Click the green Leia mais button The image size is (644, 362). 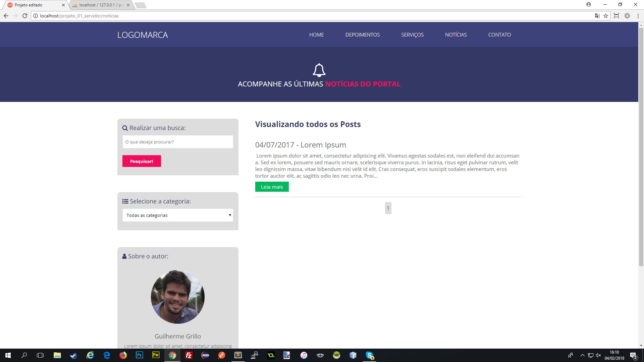[272, 187]
